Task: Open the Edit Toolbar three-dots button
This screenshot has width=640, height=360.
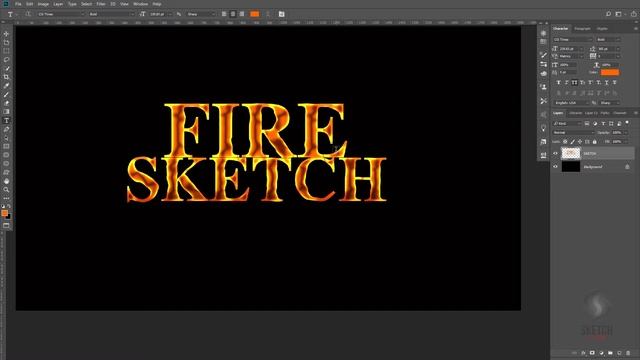Action: click(6, 198)
